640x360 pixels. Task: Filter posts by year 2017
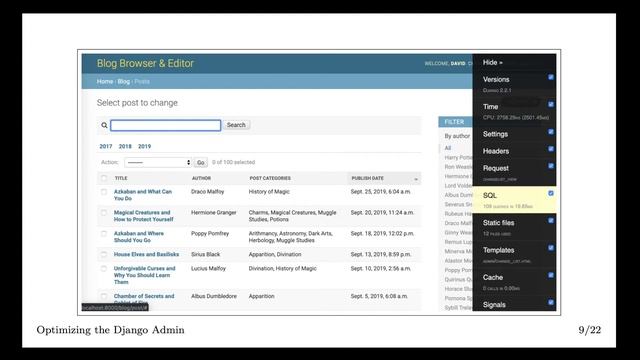click(106, 146)
